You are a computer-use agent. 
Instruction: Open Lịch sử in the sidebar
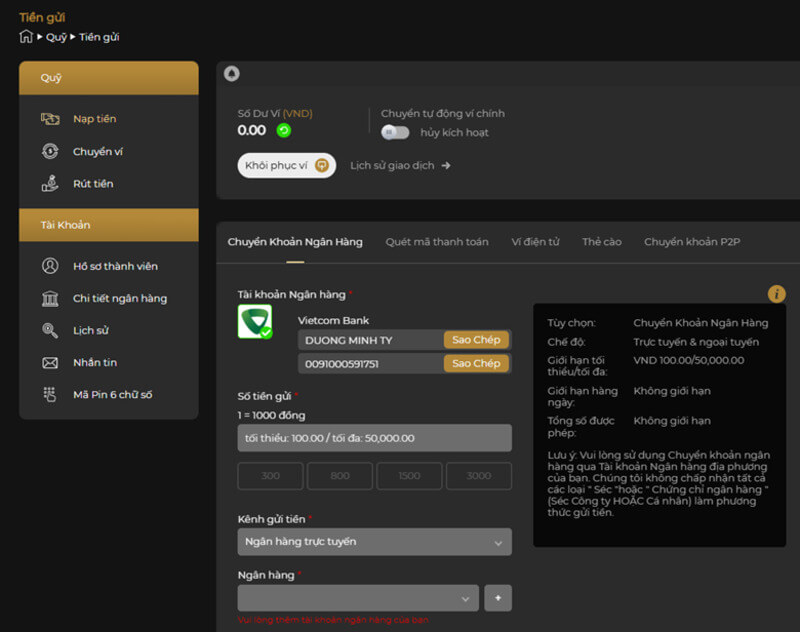click(x=90, y=331)
